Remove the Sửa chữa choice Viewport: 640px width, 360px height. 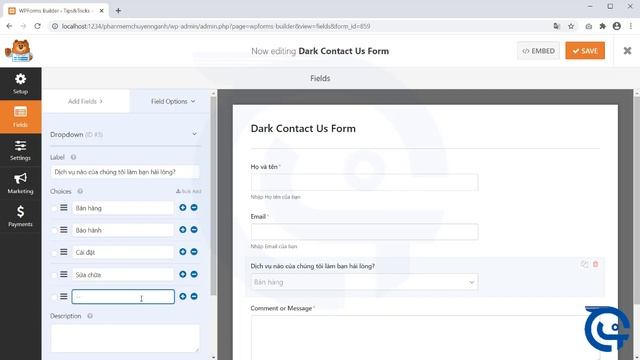194,274
